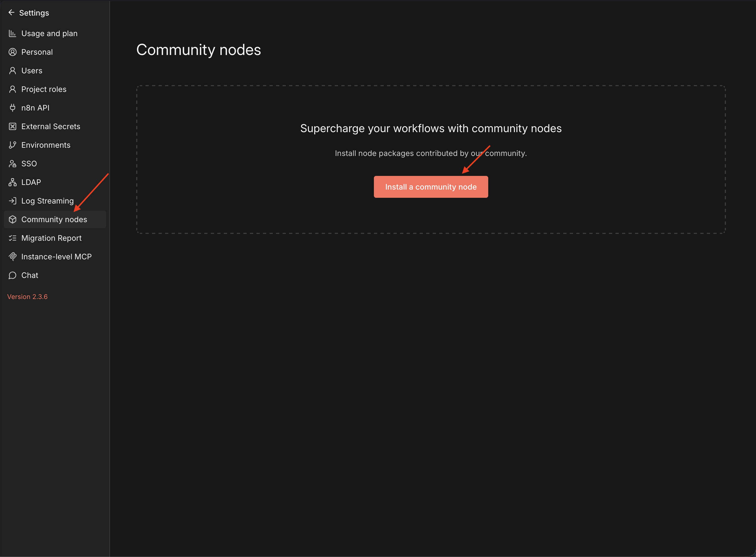Screen dimensions: 756x557
Task: Click the Supercharge your workflows heading
Action: point(431,129)
